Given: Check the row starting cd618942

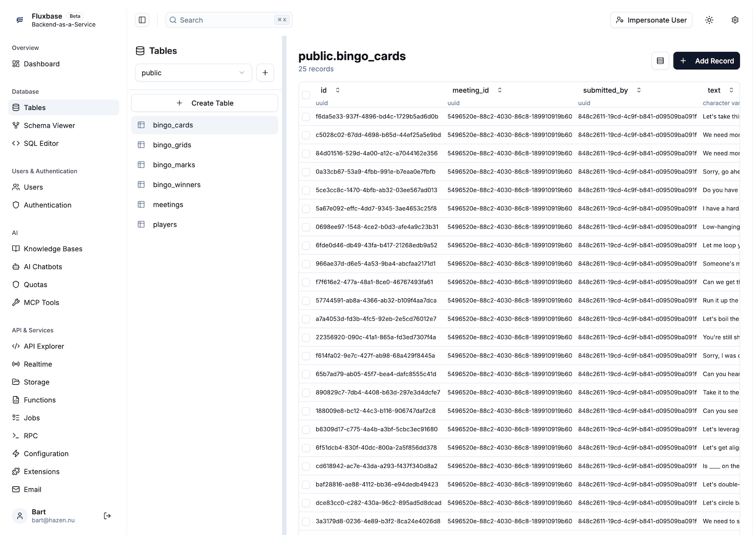Looking at the screenshot, I should tap(306, 466).
